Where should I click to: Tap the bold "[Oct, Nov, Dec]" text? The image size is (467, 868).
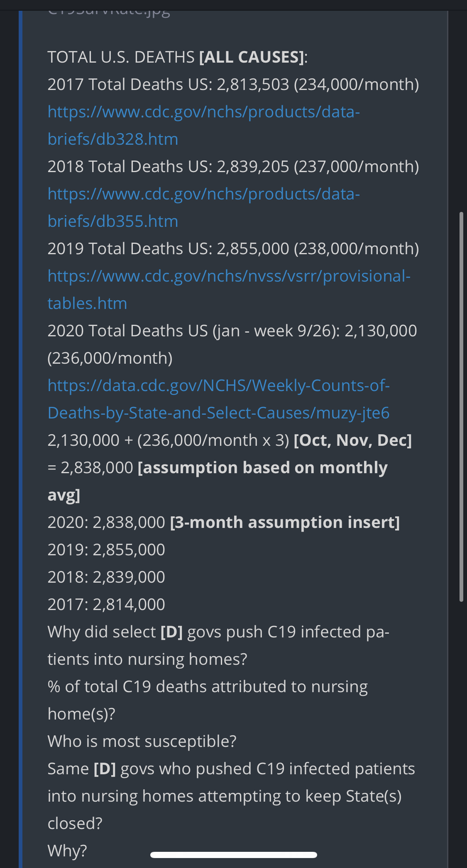[352, 440]
